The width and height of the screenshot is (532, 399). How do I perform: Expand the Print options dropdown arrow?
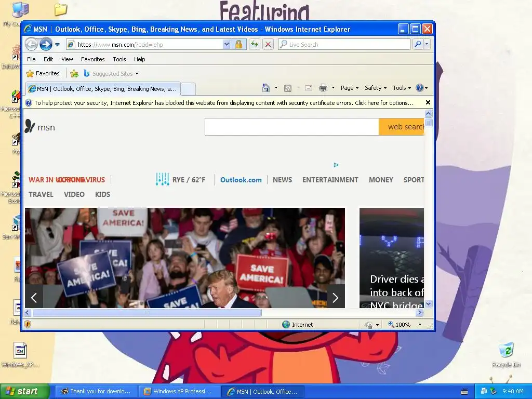(333, 88)
